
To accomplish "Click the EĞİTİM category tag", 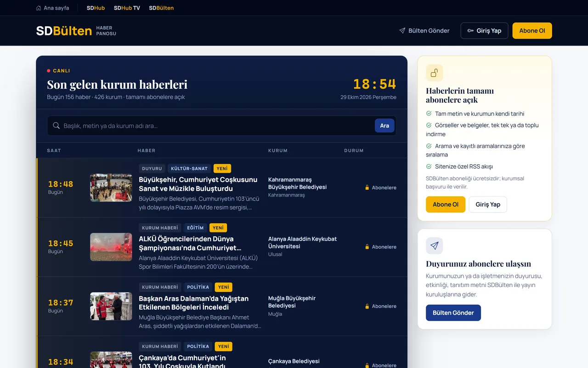I will coord(195,228).
